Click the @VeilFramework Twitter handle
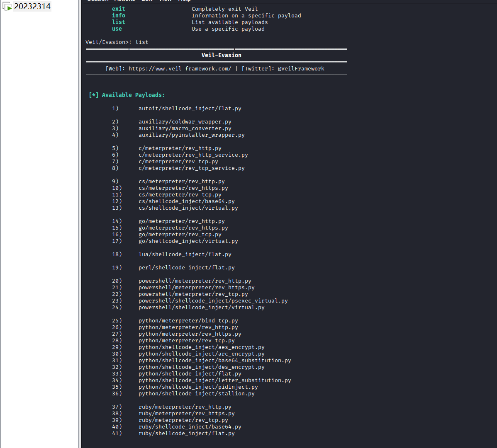This screenshot has height=448, width=497. [301, 69]
